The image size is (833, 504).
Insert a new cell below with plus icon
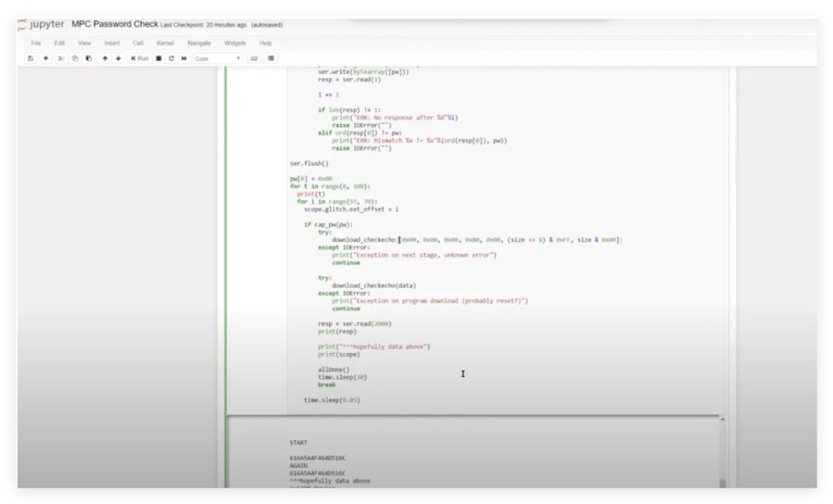coord(46,59)
